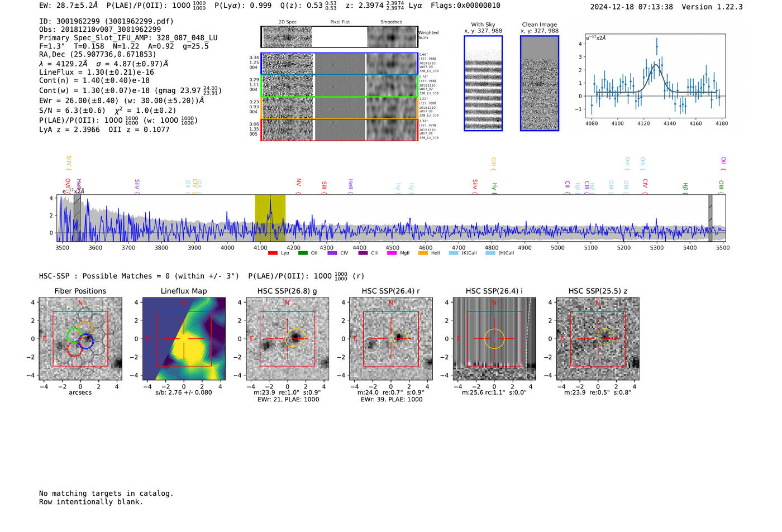Image resolution: width=782 pixels, height=532 pixels.
Task: Select the MgII magenta legend swatch
Action: click(x=393, y=253)
